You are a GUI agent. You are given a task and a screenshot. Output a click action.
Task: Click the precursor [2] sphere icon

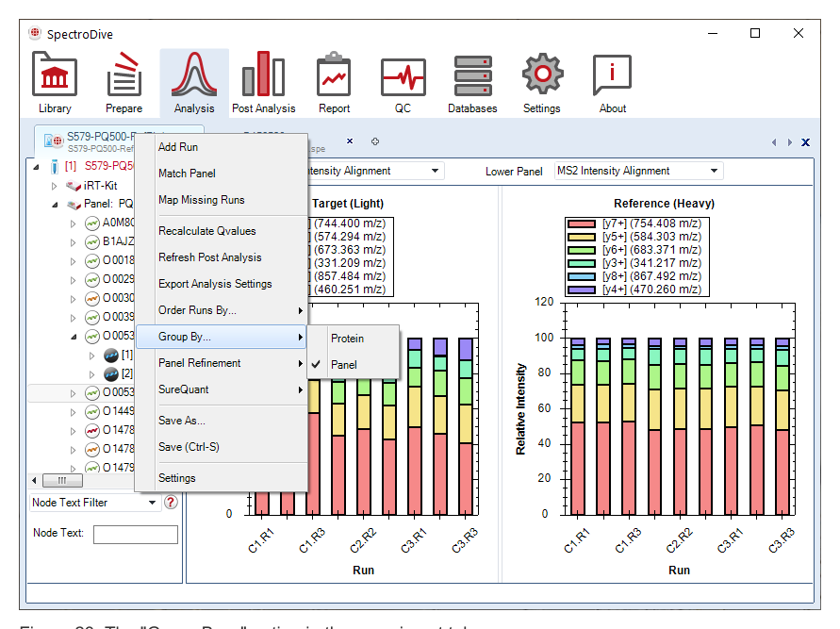coord(111,373)
